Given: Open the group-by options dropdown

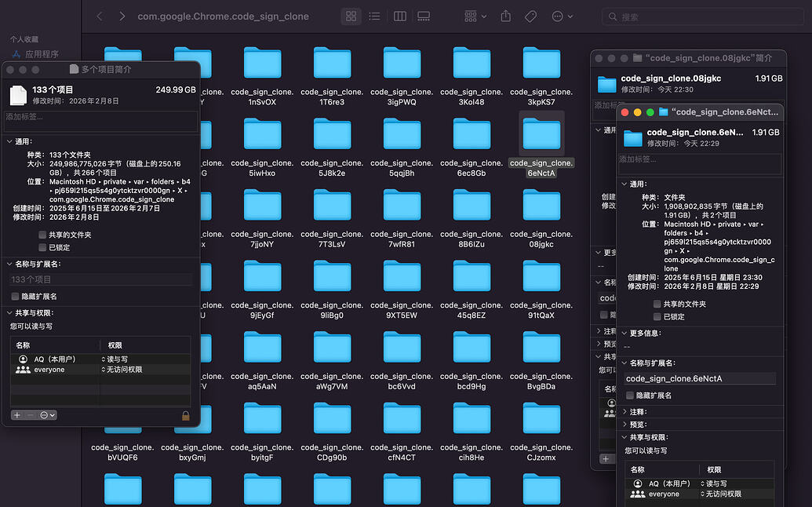Looking at the screenshot, I should click(475, 16).
